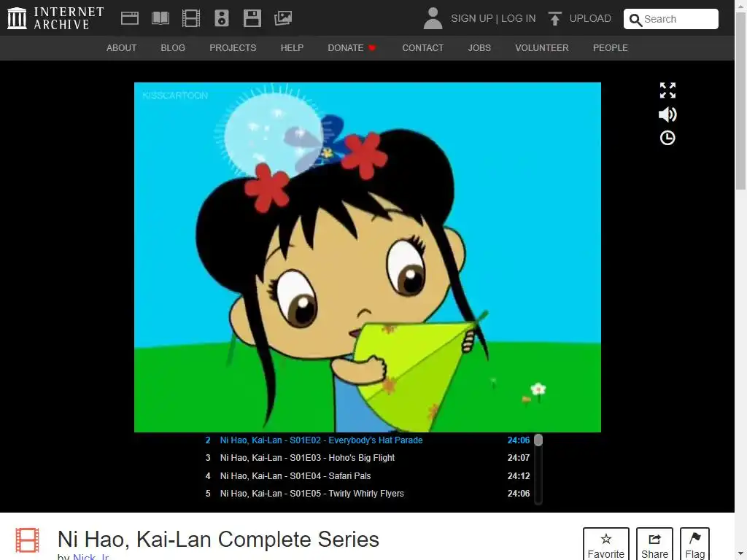Open the JOBS menu item
This screenshot has width=747, height=560.
[479, 48]
